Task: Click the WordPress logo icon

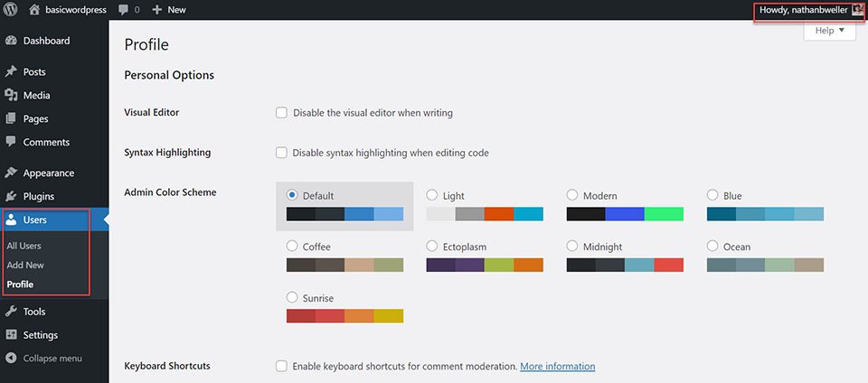Action: [x=11, y=10]
